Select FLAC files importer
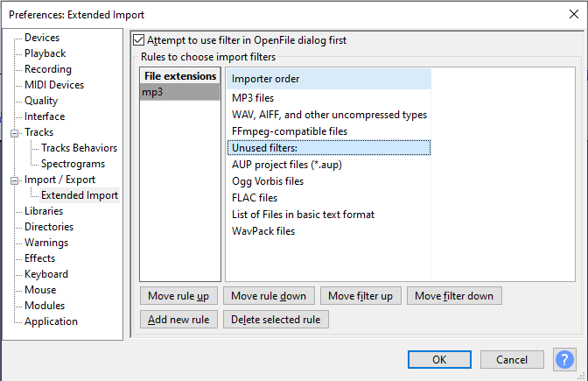Viewport: 588px width, 381px height. click(329, 198)
